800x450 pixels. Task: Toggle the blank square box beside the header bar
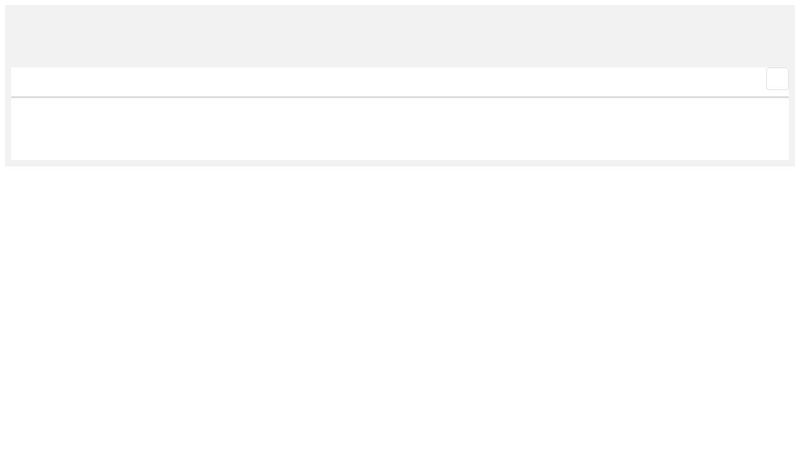point(777,79)
